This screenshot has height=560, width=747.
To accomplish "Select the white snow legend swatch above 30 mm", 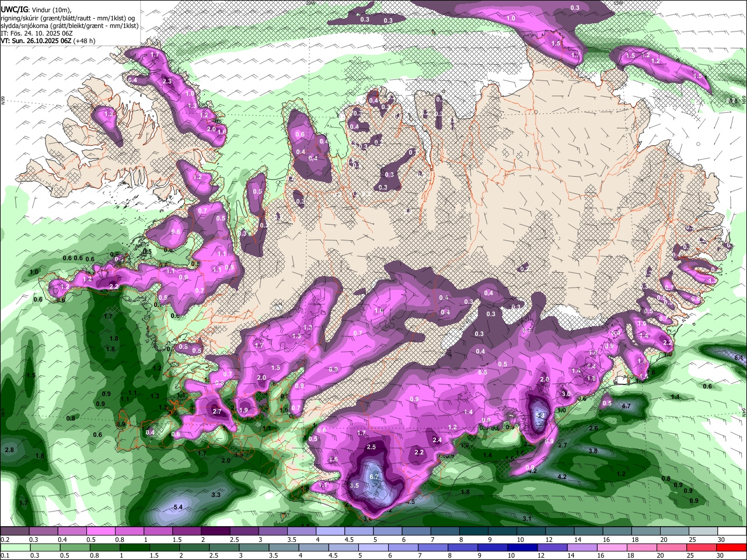I will tap(733, 531).
